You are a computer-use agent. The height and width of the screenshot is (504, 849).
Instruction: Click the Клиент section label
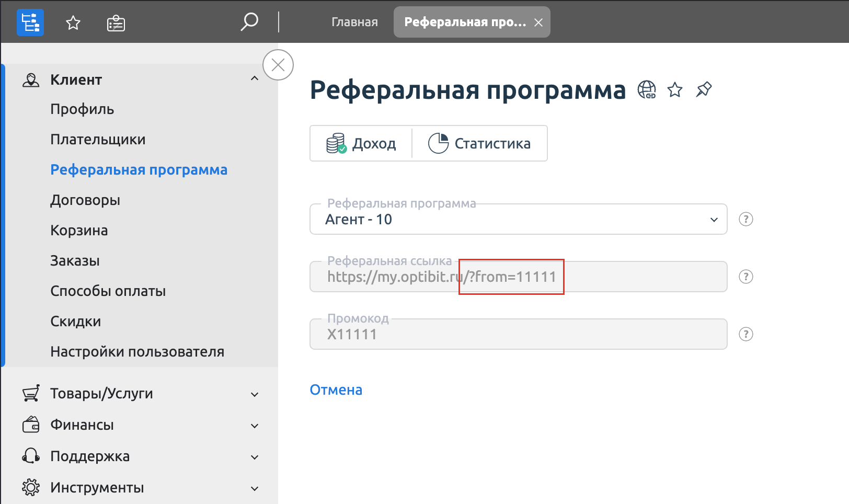[x=76, y=80]
